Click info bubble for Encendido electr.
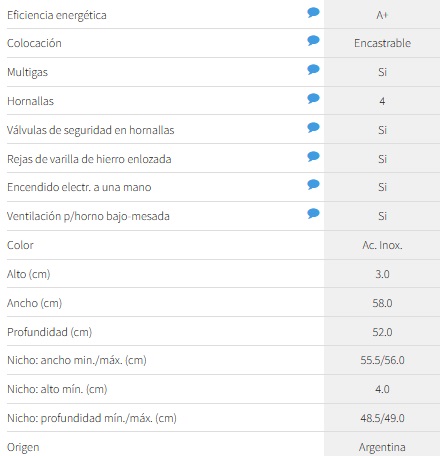 313,185
